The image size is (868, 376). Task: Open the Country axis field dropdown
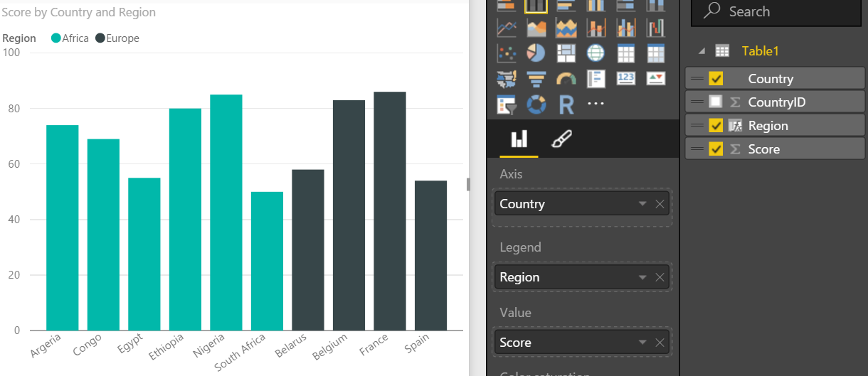click(642, 204)
